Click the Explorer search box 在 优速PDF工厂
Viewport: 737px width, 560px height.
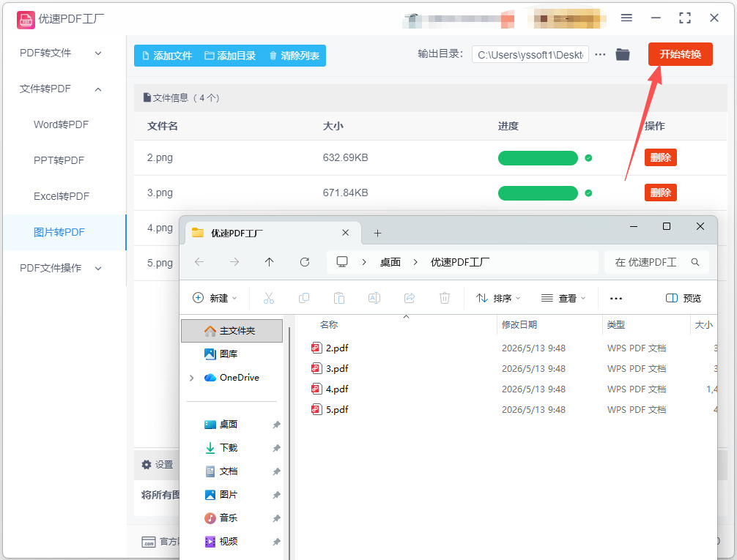pos(656,262)
